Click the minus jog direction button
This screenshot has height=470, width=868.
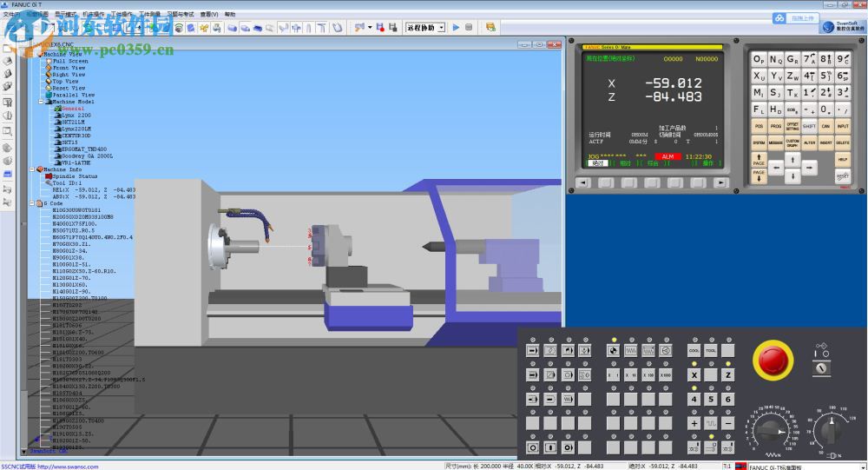click(x=728, y=423)
